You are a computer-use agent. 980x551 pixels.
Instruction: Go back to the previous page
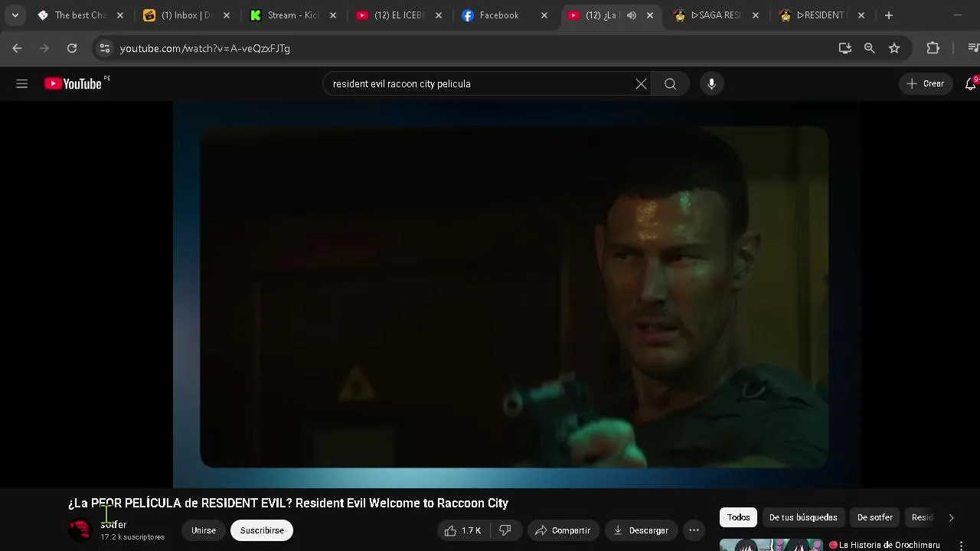[17, 48]
